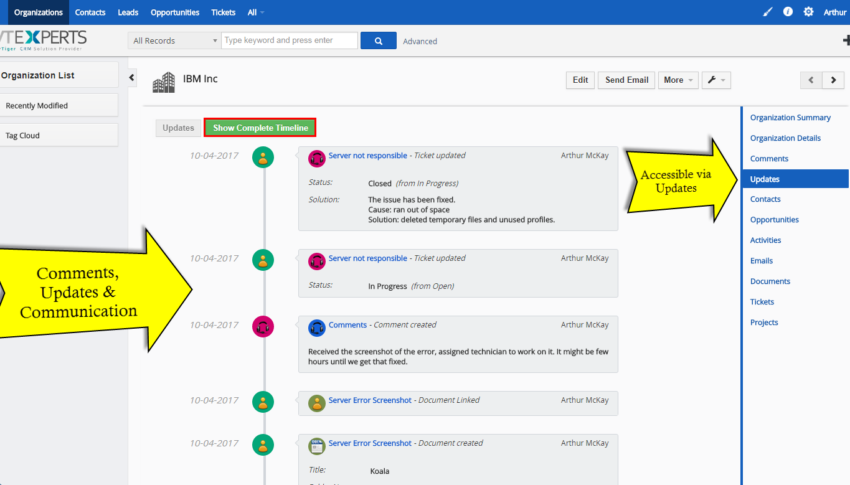
Task: Open Server not responsible link, In Progress entry
Action: tap(368, 258)
